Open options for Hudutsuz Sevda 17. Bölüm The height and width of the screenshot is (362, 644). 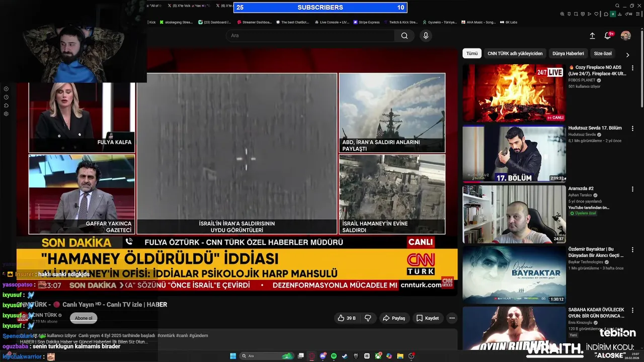click(x=632, y=128)
